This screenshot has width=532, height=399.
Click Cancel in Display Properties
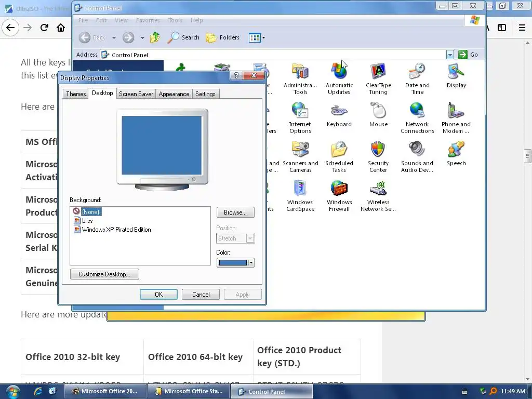click(201, 295)
